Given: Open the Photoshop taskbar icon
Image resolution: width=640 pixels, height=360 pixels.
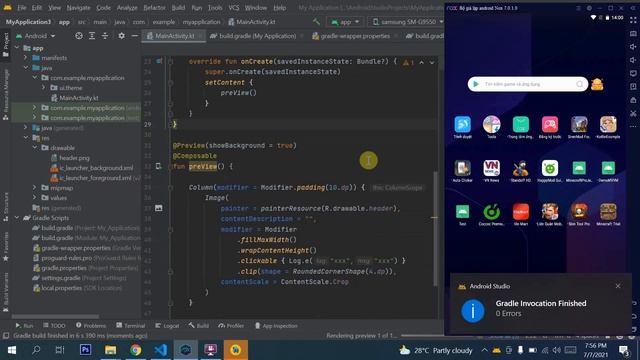Looking at the screenshot, I should 85,350.
